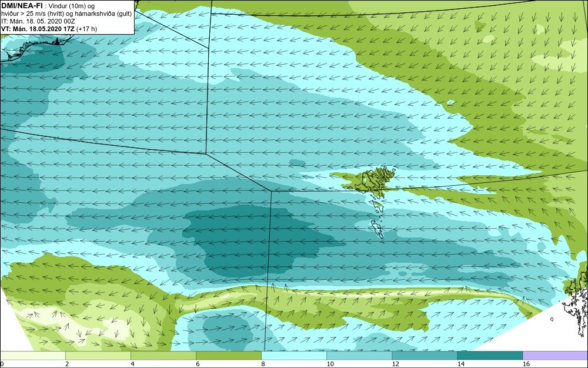Screen dimensions: 588x368
Task: Click the 0–2 m/s palest yellow legend swatch
Action: (x=32, y=355)
